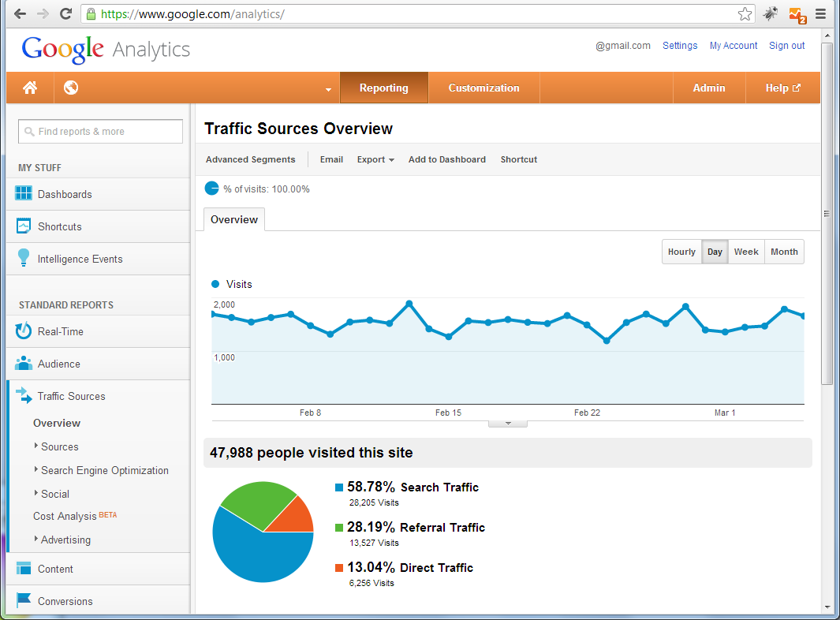The width and height of the screenshot is (840, 620).
Task: Click the 'Feb 15' chart axis label
Action: 448,413
